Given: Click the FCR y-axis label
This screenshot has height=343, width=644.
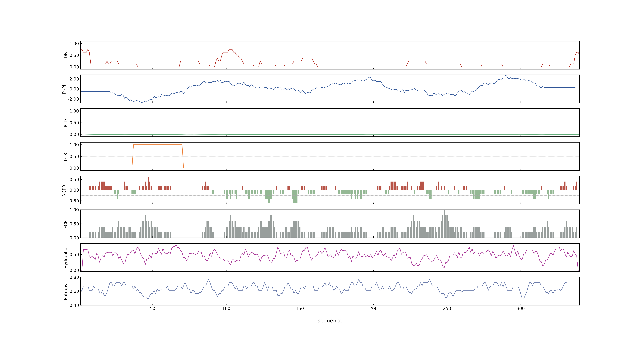Looking at the screenshot, I should point(66,224).
